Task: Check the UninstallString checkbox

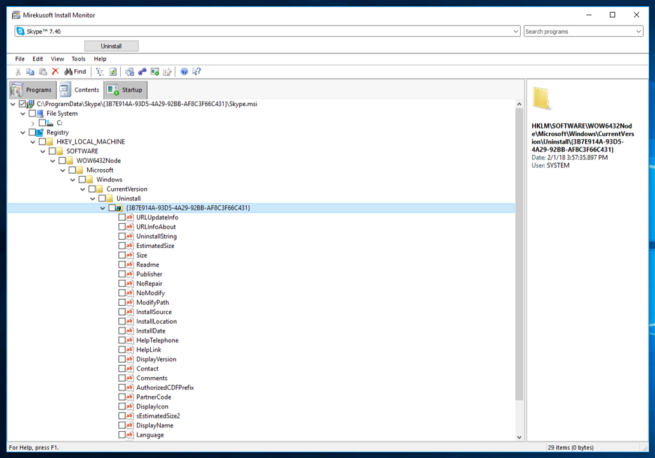Action: (122, 236)
